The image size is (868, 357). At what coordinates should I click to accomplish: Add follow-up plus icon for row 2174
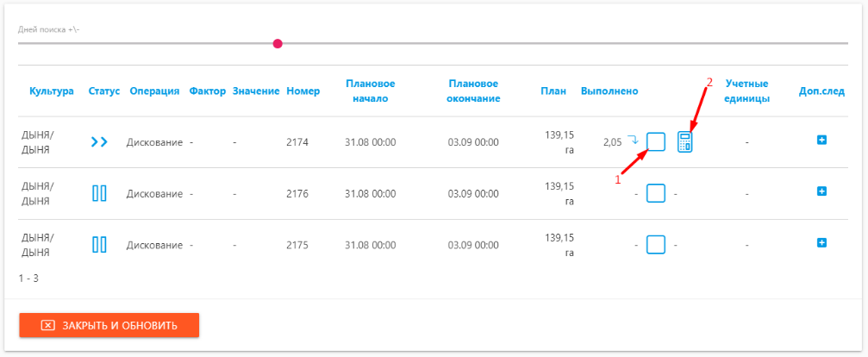[x=822, y=141]
